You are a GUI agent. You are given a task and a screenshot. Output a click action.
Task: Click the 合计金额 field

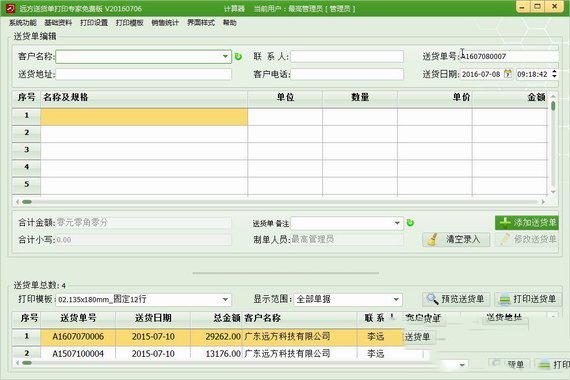click(143, 223)
